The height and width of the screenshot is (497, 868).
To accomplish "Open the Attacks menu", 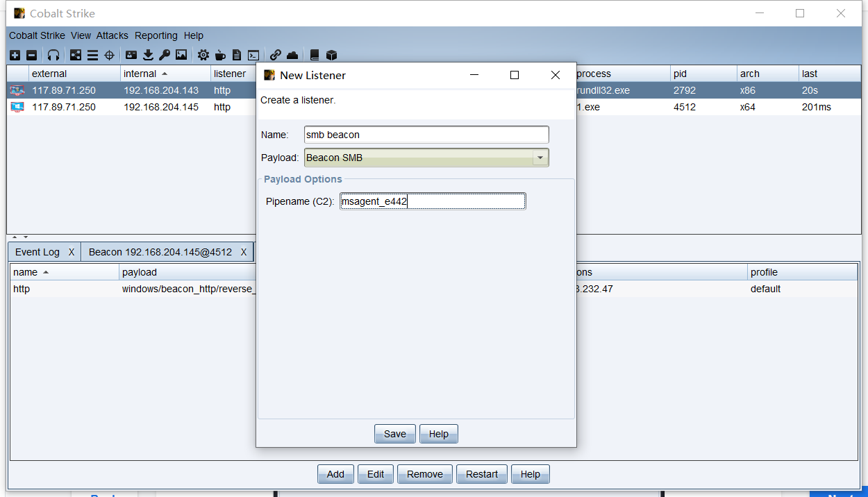I will click(112, 35).
